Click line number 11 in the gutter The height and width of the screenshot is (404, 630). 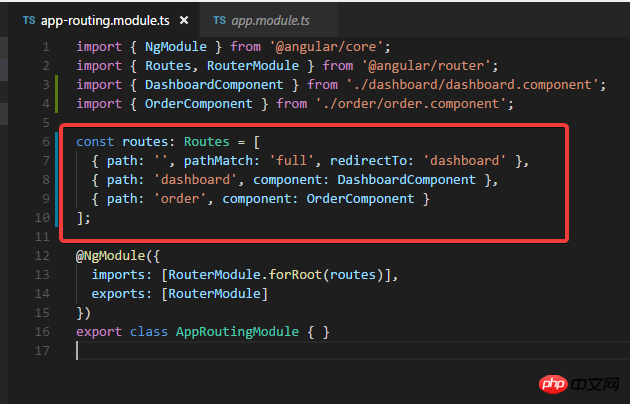coord(42,237)
